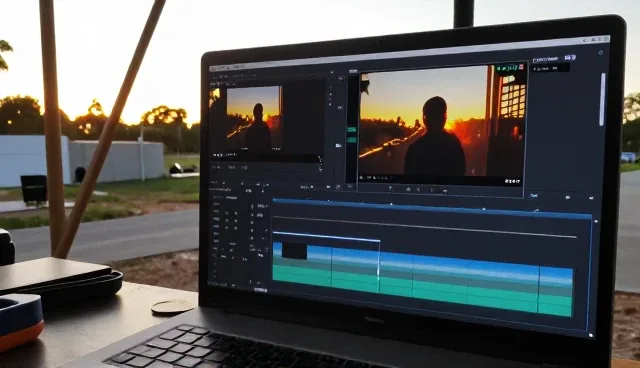Select the dark clip on the timeline
This screenshot has height=368, width=640.
294,251
